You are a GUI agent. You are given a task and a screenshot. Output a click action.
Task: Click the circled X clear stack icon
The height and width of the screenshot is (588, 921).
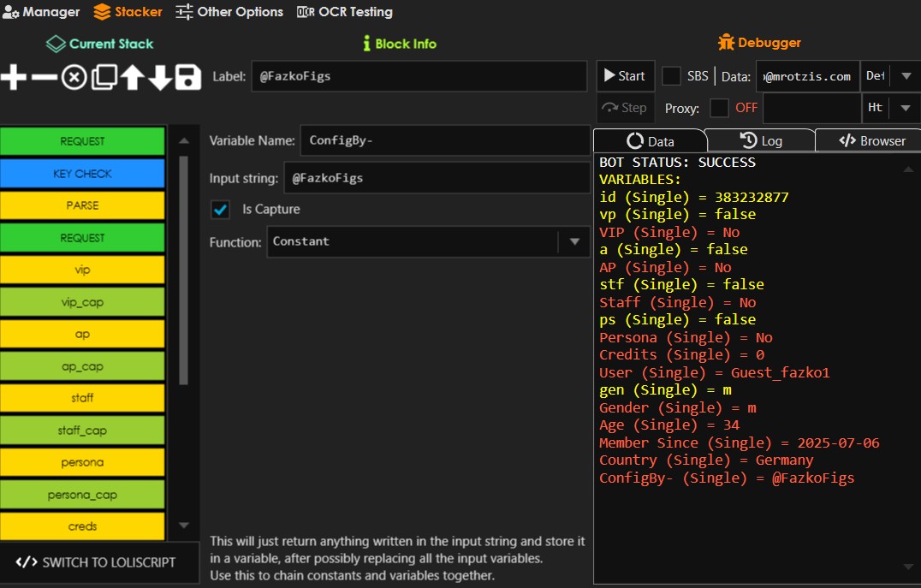pyautogui.click(x=74, y=77)
